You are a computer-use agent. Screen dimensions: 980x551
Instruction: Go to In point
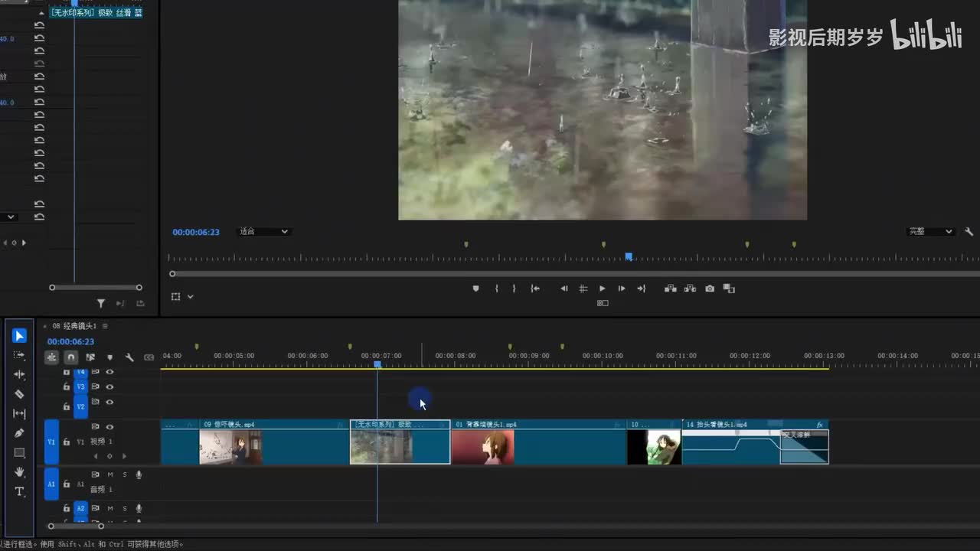pos(535,289)
